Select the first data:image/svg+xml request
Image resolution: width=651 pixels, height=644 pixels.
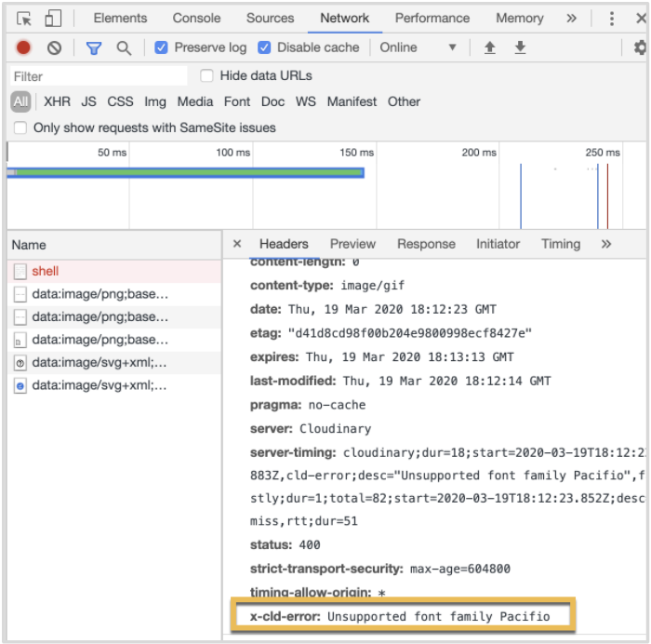coord(114,363)
